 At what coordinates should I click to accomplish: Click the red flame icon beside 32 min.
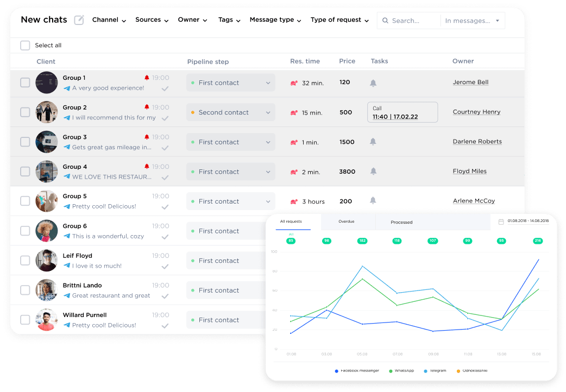click(x=293, y=83)
